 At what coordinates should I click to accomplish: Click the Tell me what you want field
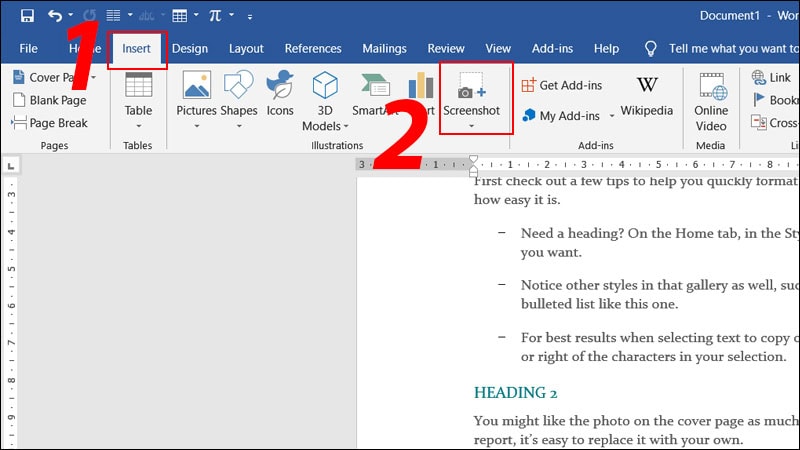(733, 48)
